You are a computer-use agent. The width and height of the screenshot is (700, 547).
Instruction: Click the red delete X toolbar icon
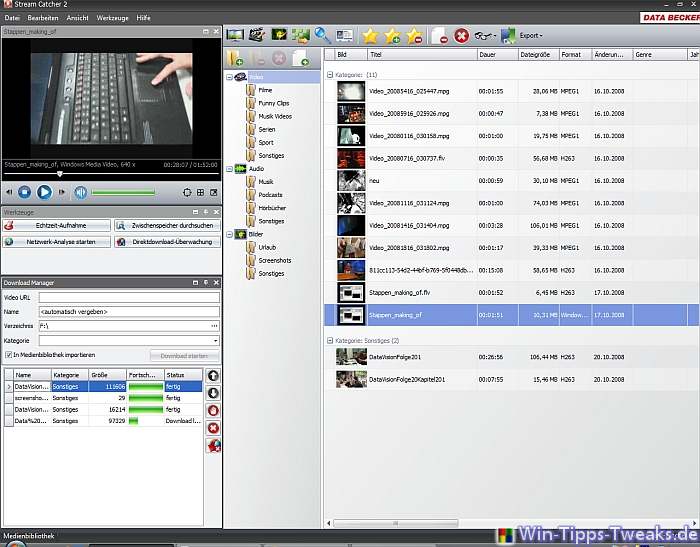462,36
